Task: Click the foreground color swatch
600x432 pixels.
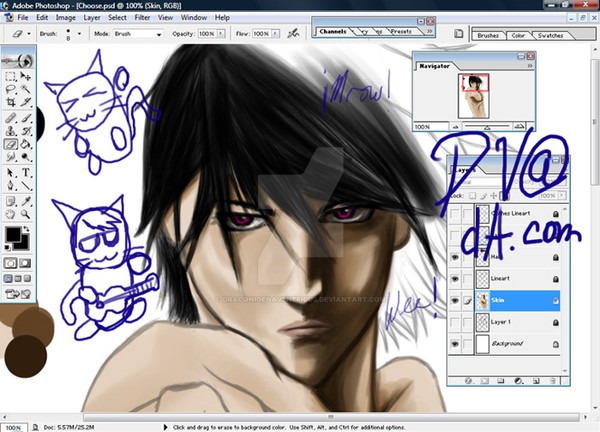Action: tap(13, 234)
